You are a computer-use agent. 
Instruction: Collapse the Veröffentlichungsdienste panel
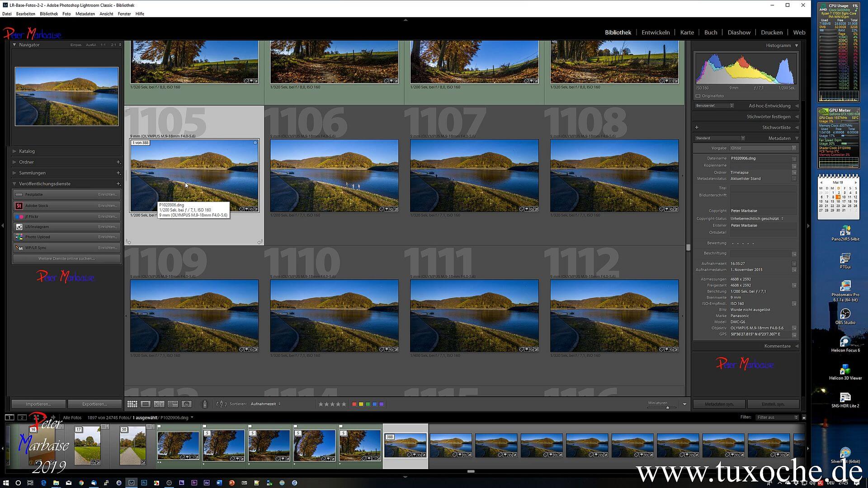pyautogui.click(x=14, y=184)
